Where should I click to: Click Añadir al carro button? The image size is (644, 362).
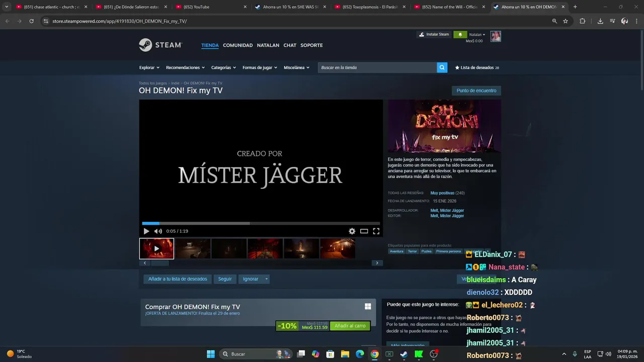pos(350,326)
